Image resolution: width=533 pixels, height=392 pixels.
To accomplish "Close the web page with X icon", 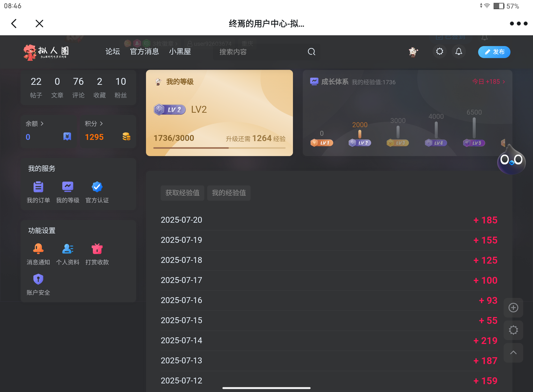I will 39,24.
